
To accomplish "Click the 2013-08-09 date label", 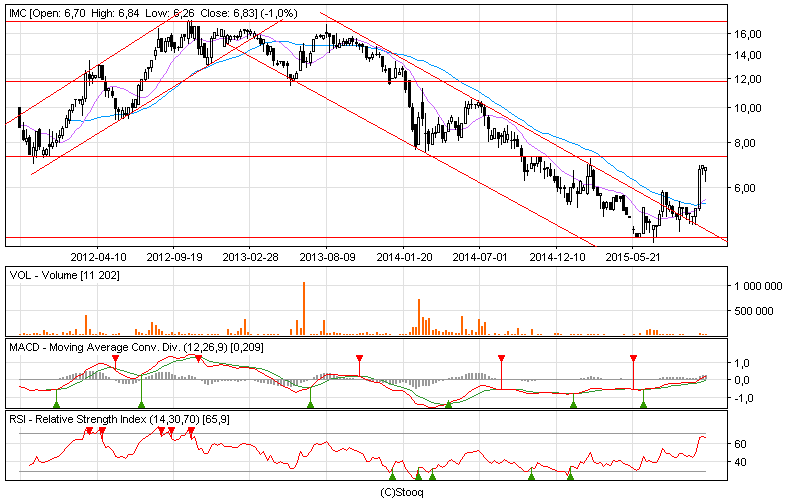I will click(328, 257).
